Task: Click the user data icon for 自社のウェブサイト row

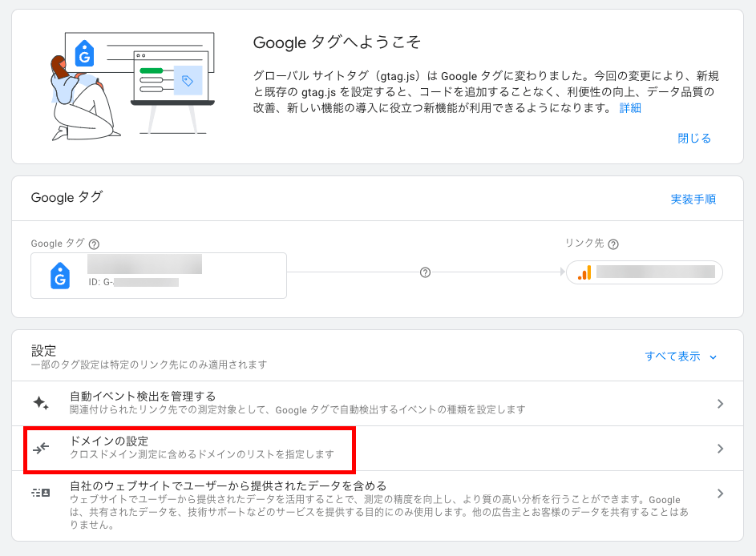Action: coord(41,493)
